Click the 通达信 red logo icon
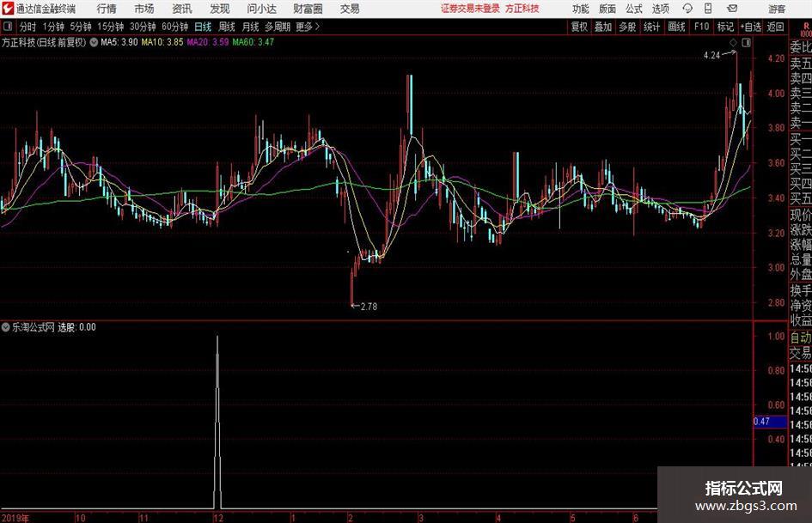The image size is (812, 523). [x=9, y=9]
